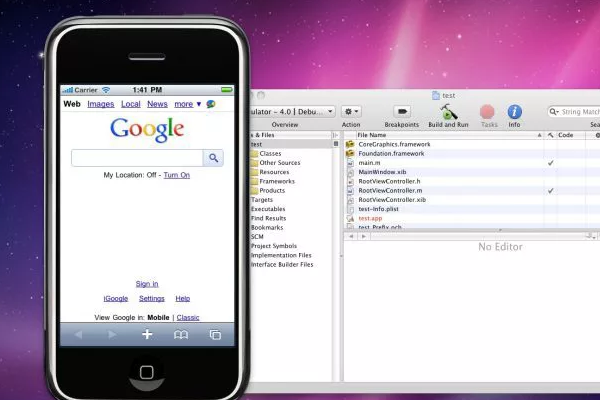Image resolution: width=600 pixels, height=400 pixels.
Task: Select Implementation Files smart group
Action: 281,255
